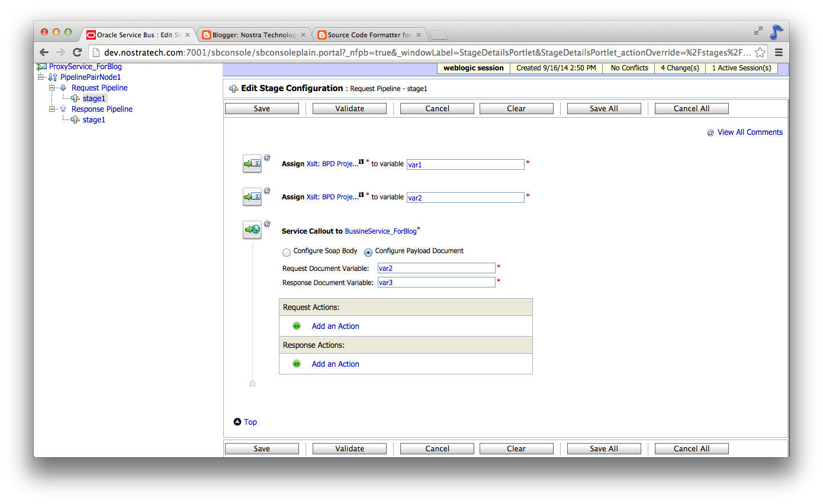Switch to the Source Code Formatter tab
Viewport: 823px width, 504px height.
368,34
